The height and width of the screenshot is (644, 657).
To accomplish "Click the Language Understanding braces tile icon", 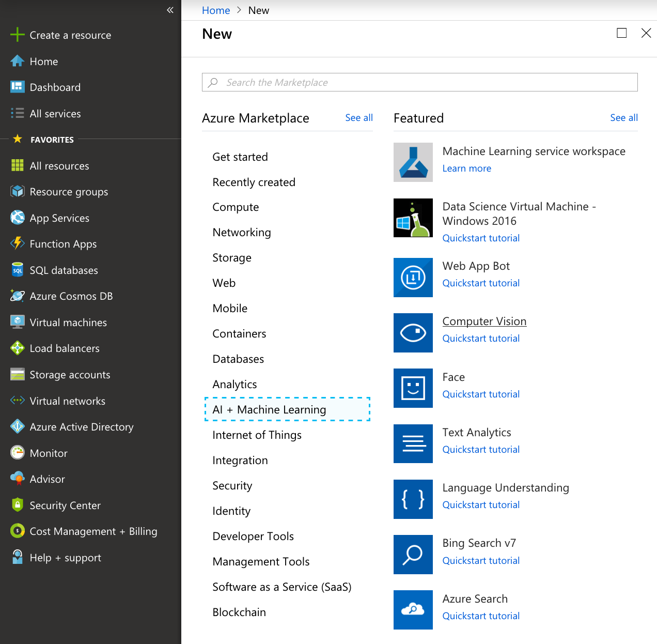I will coord(413,499).
